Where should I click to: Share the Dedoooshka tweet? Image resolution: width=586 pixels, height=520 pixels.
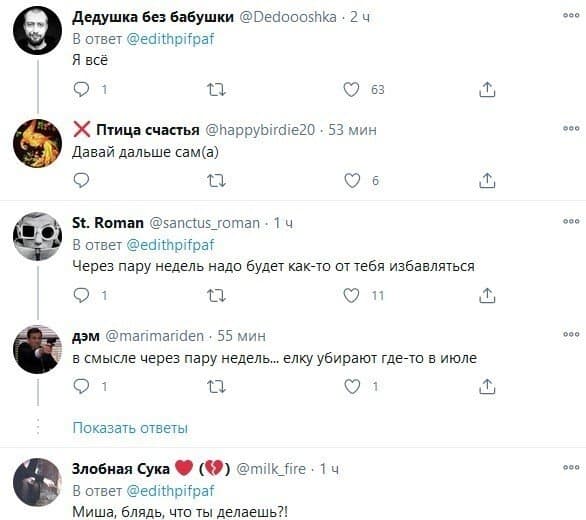(487, 90)
